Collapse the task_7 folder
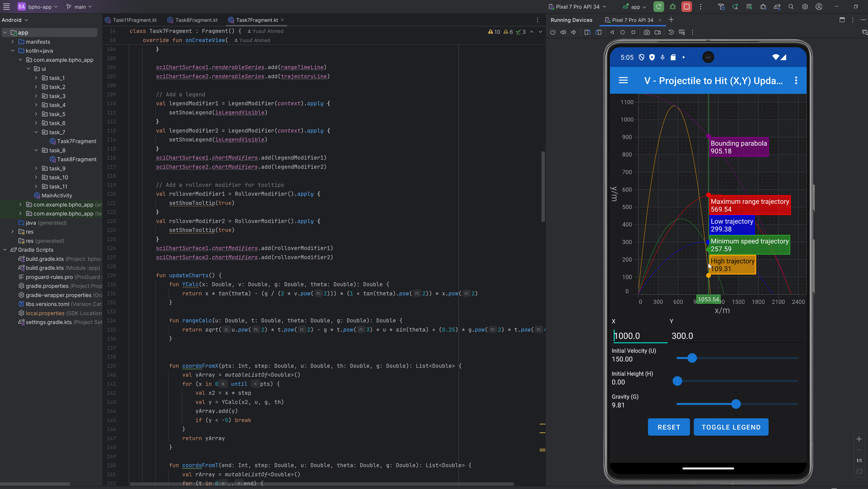This screenshot has width=868, height=489. click(36, 132)
